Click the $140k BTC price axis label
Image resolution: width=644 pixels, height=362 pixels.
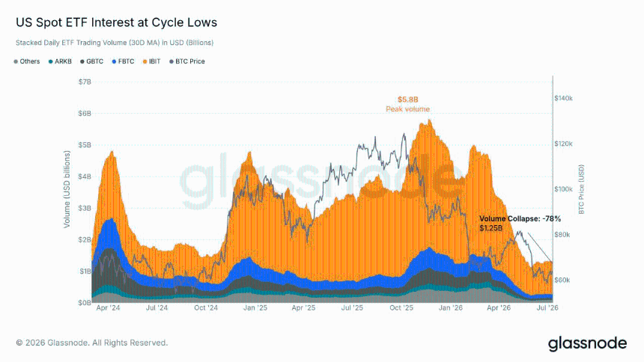pyautogui.click(x=563, y=99)
